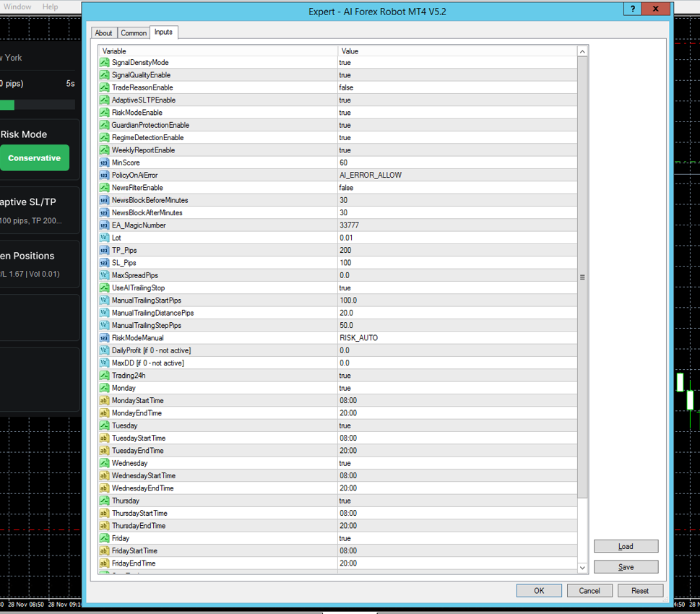
Task: Open the PolicyOnAiError AI_ERROR_ALLOW value dropdown
Action: 371,176
